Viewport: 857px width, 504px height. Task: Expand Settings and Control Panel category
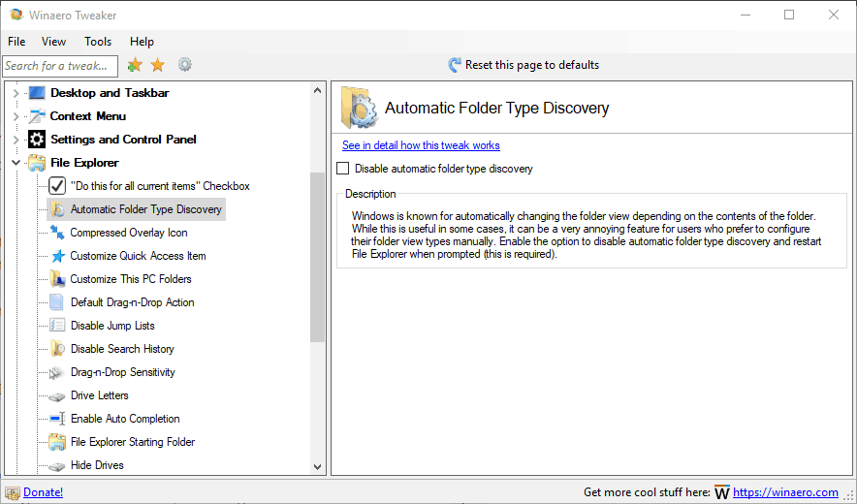(x=16, y=140)
